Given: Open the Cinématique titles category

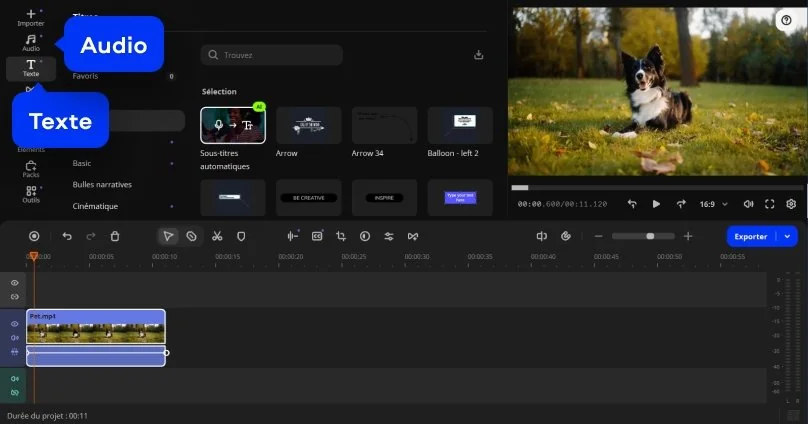Looking at the screenshot, I should [95, 206].
